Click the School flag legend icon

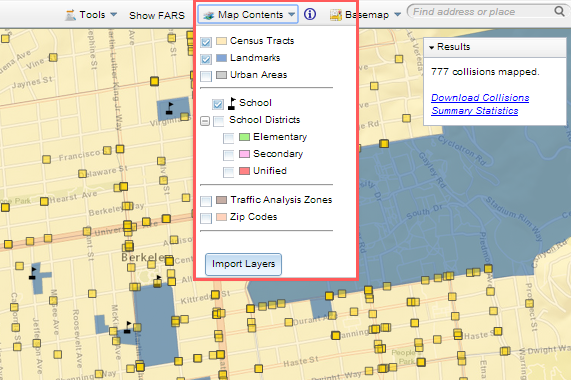(232, 103)
